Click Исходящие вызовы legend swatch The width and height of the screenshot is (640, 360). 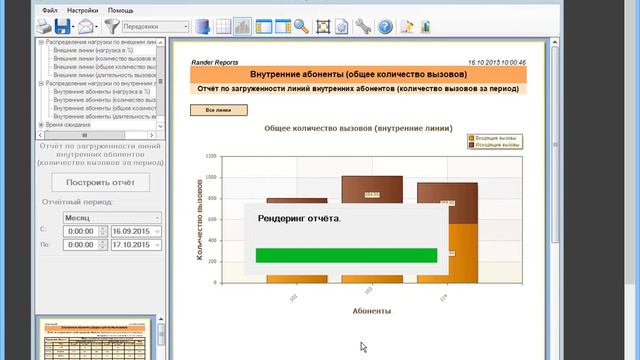pos(471,144)
